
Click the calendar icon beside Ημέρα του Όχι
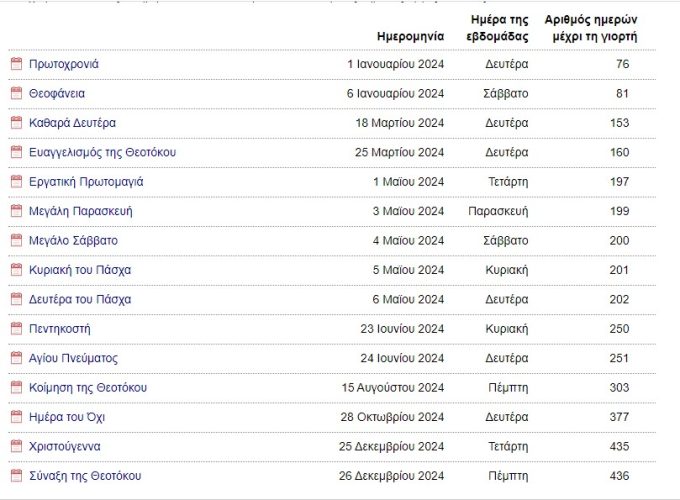(16, 417)
